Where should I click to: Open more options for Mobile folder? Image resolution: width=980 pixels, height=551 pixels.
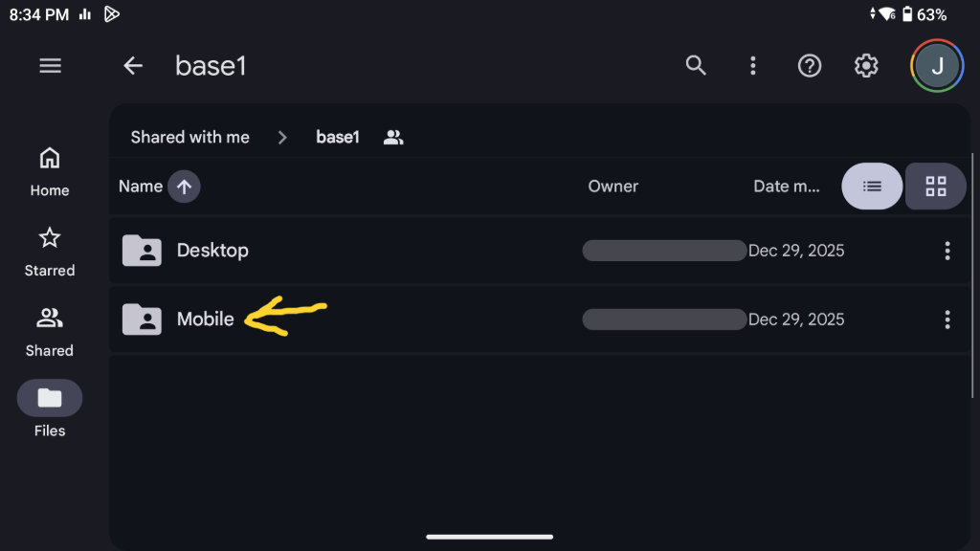coord(947,320)
